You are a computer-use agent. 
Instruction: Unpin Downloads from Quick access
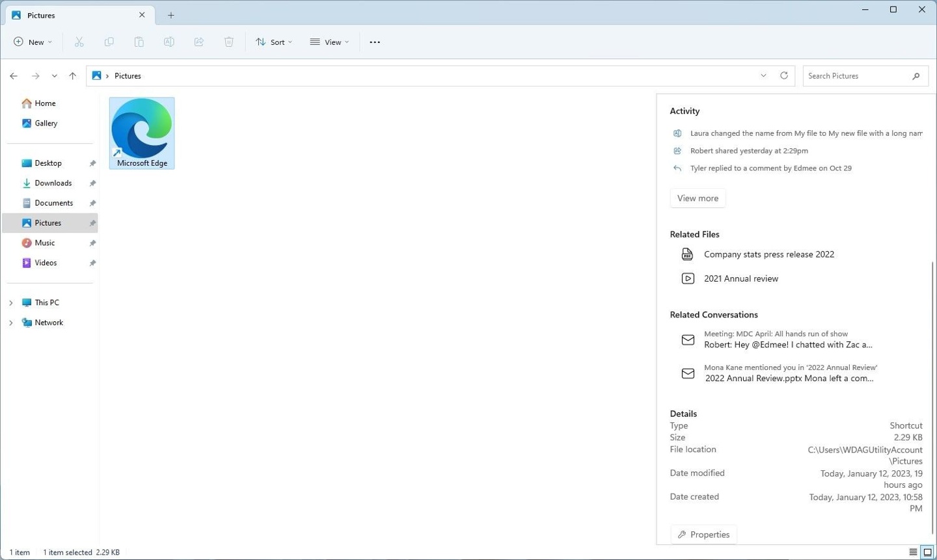point(92,183)
